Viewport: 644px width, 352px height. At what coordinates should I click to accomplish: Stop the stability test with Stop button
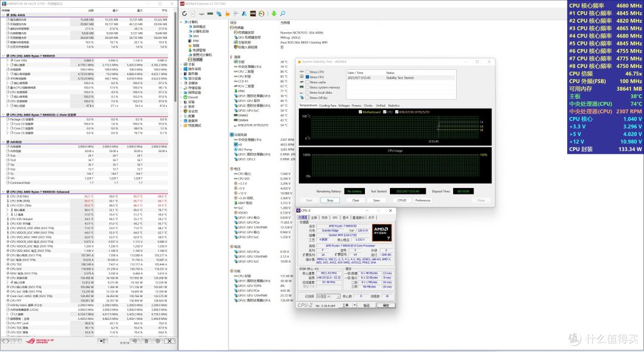(330, 200)
